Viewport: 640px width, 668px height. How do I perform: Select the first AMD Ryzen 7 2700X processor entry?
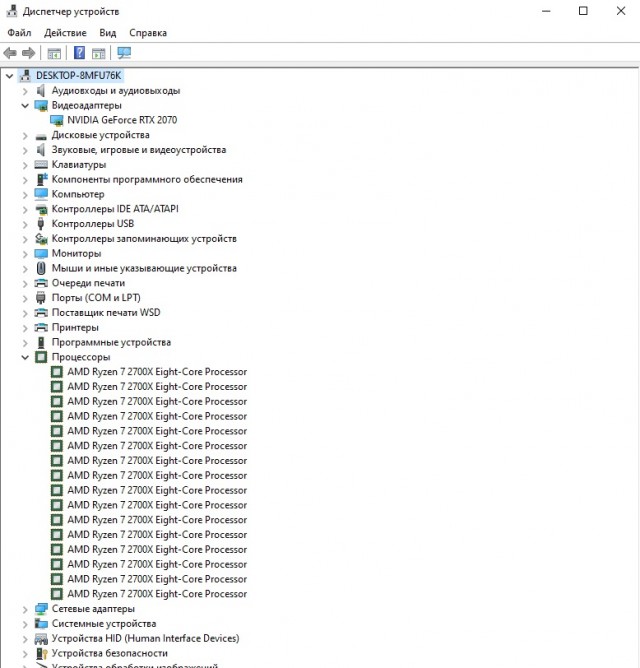coord(157,372)
